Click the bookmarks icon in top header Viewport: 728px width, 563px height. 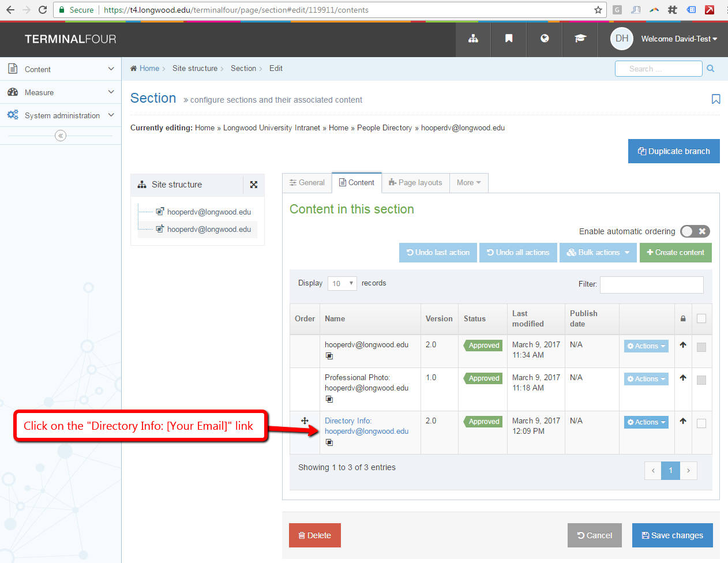point(509,39)
